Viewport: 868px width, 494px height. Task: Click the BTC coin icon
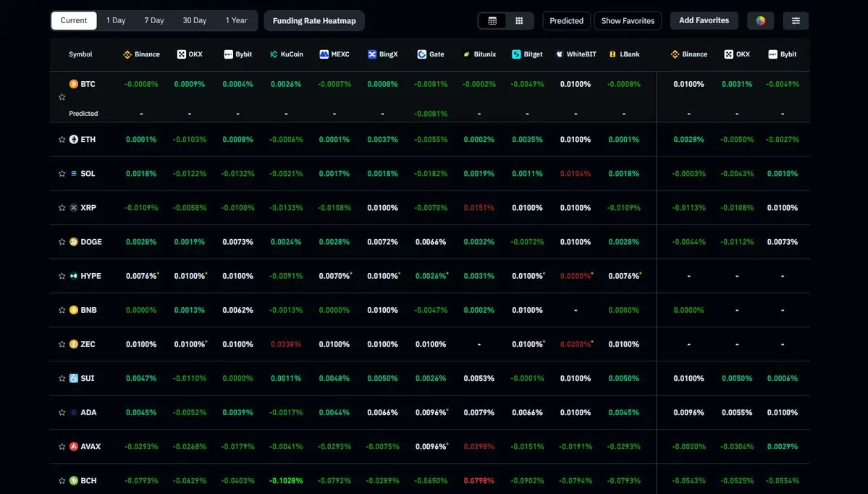coord(74,83)
